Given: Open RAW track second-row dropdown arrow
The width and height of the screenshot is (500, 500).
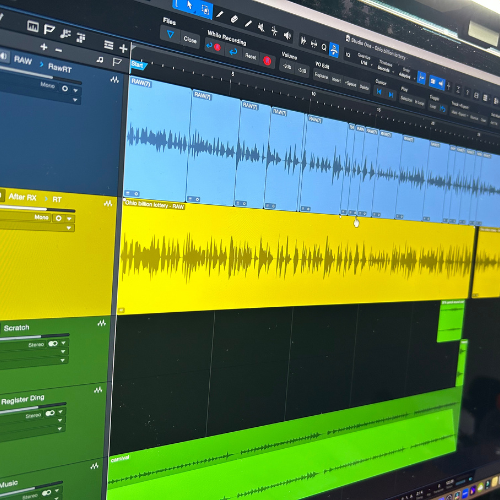Looking at the screenshot, I should pos(75,100).
